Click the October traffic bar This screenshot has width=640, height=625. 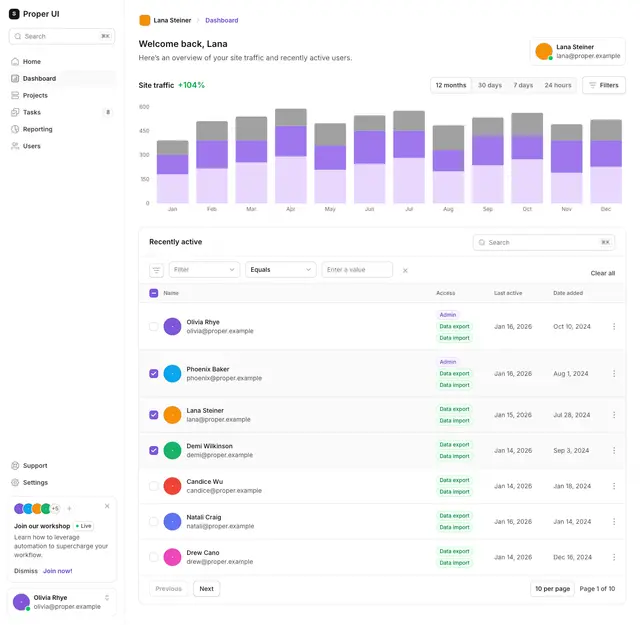(x=527, y=158)
